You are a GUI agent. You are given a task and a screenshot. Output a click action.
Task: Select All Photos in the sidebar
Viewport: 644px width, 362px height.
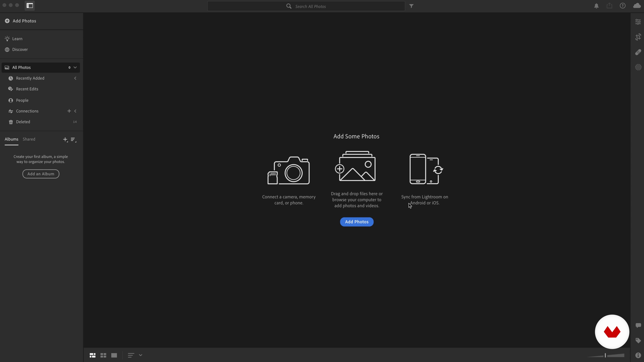point(41,67)
